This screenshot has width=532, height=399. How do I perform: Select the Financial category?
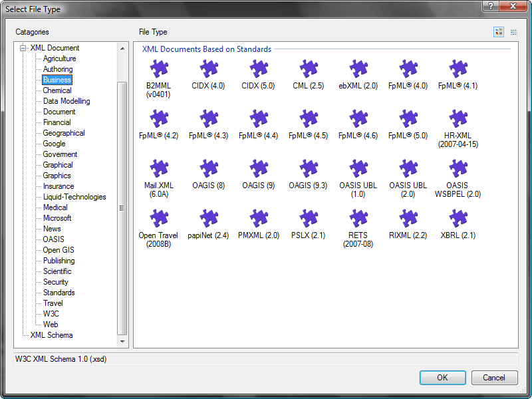point(57,122)
